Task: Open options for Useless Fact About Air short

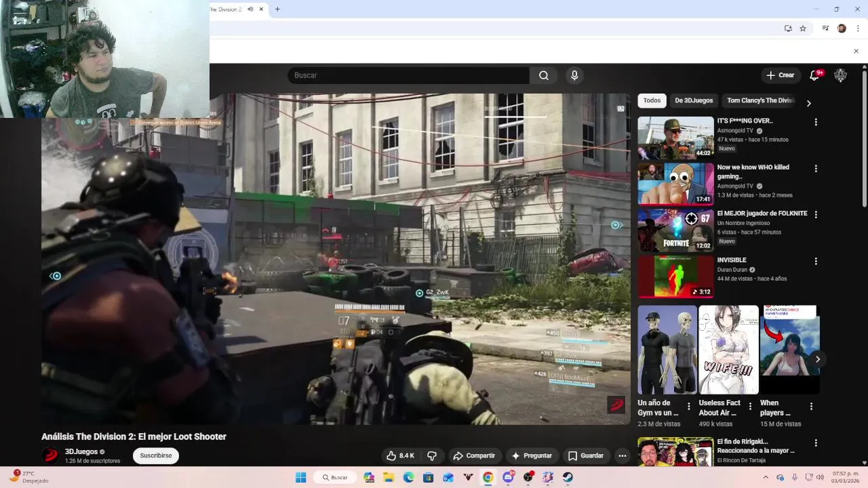Action: 750,406
